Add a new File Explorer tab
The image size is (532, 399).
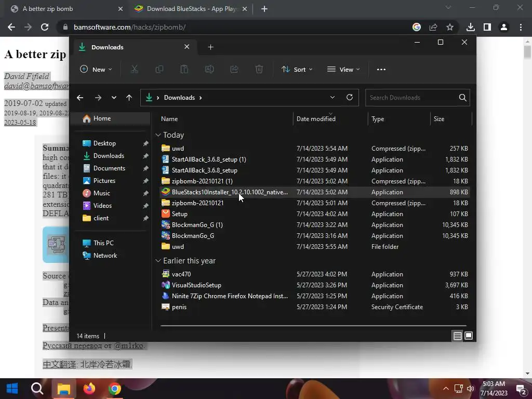click(x=211, y=47)
